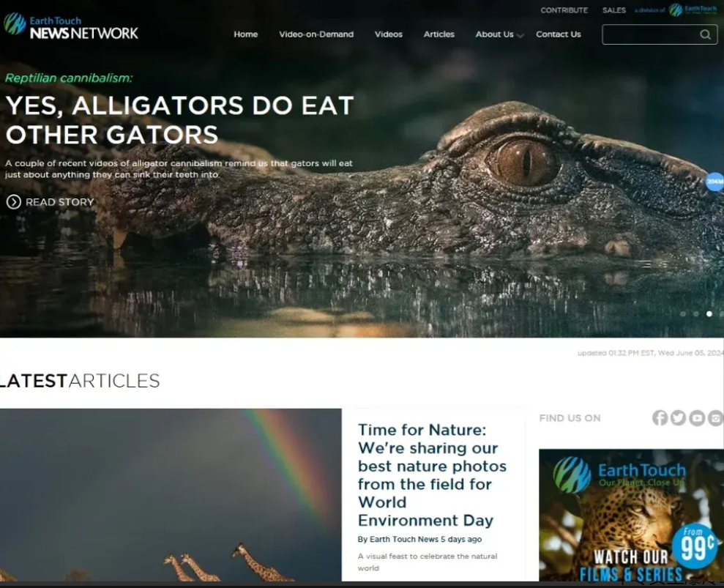Open the Video-on-Demand menu item
This screenshot has width=724, height=588.
(316, 34)
